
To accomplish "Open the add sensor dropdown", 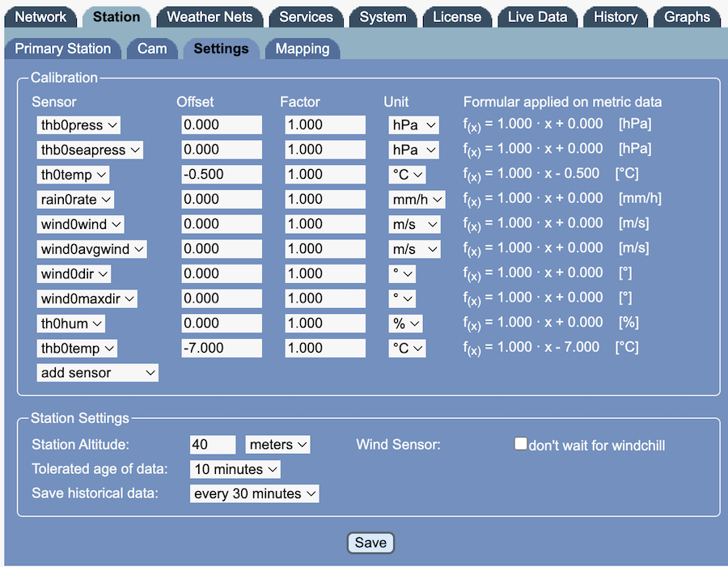I will click(x=98, y=373).
